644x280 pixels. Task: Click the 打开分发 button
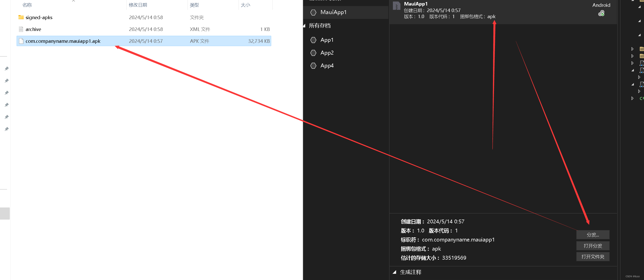[x=593, y=246]
